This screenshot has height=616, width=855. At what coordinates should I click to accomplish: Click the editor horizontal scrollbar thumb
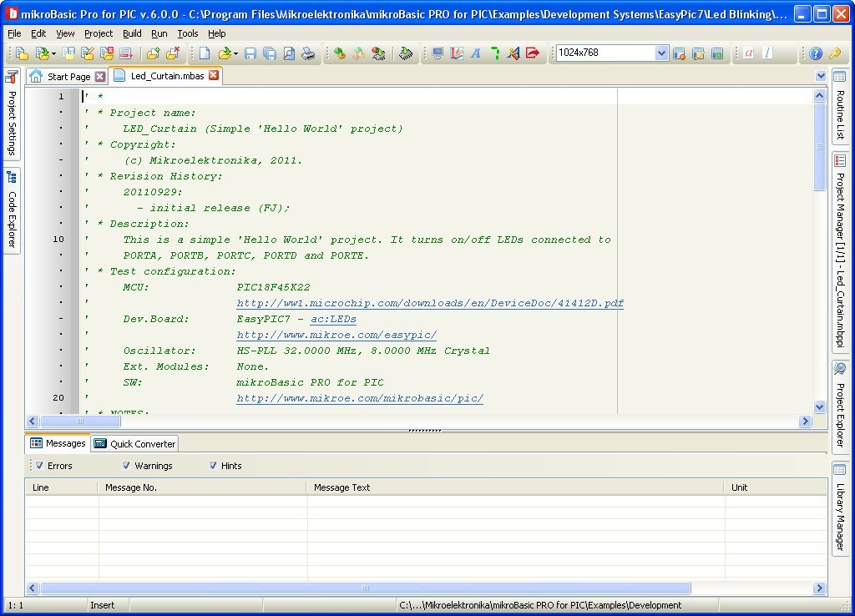click(80, 422)
